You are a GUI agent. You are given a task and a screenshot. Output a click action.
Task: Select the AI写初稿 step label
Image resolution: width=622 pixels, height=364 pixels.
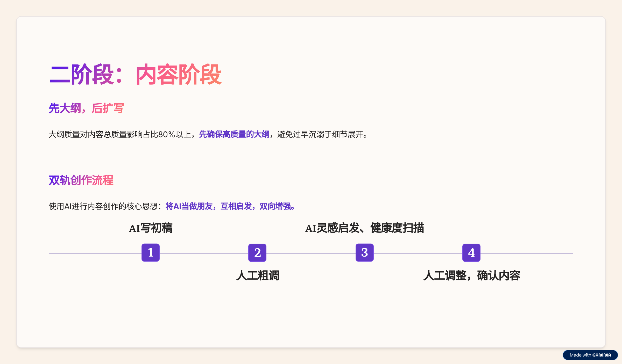pyautogui.click(x=151, y=229)
